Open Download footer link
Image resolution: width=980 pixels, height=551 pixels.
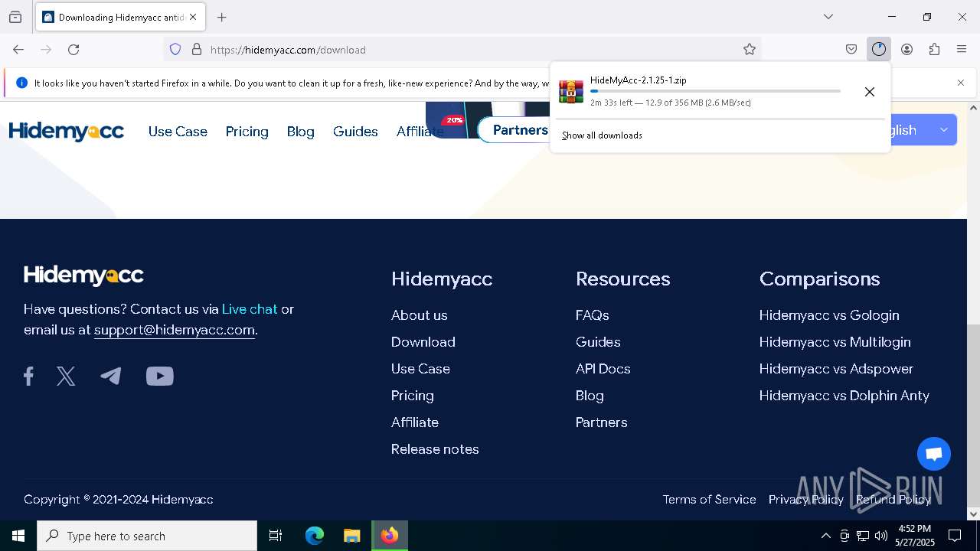[x=423, y=342]
